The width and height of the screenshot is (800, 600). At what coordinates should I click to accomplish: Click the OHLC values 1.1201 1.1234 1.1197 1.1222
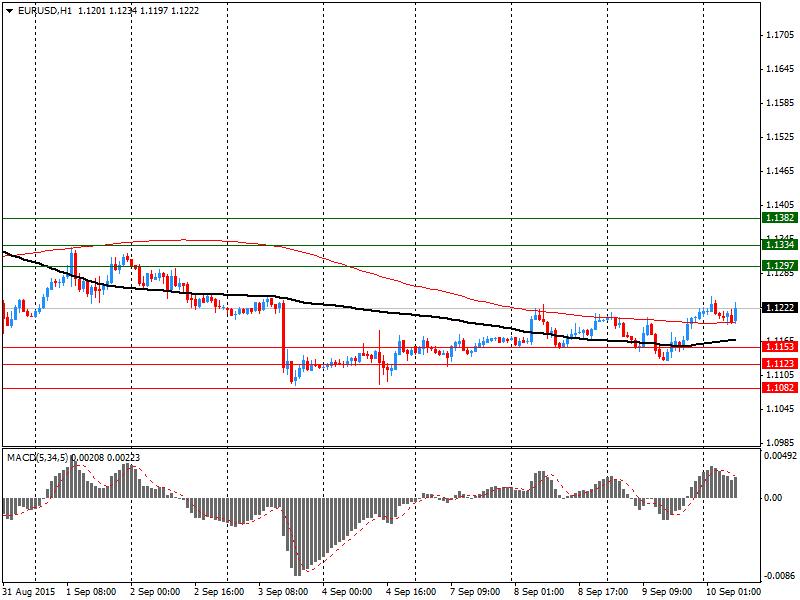138,11
